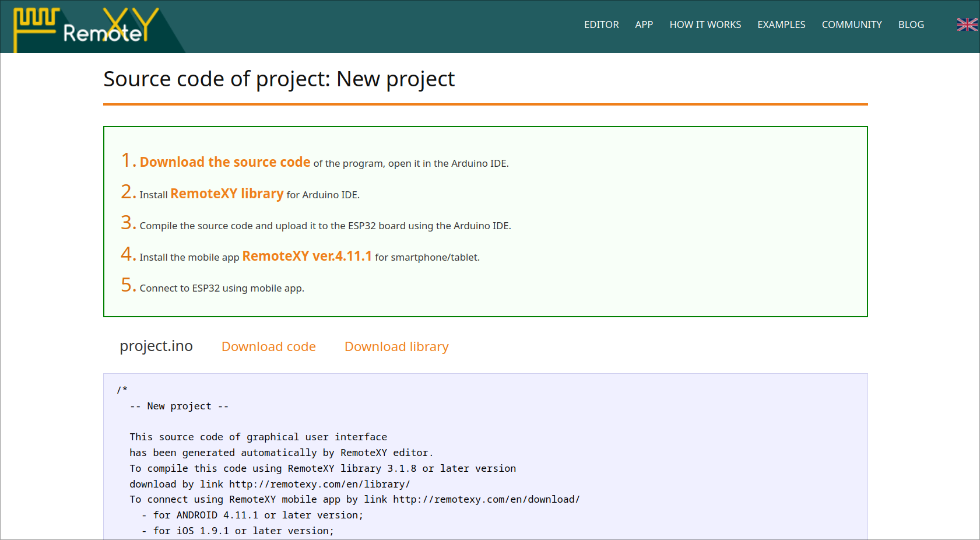Open the BLOG from the navigation bar

pyautogui.click(x=911, y=24)
